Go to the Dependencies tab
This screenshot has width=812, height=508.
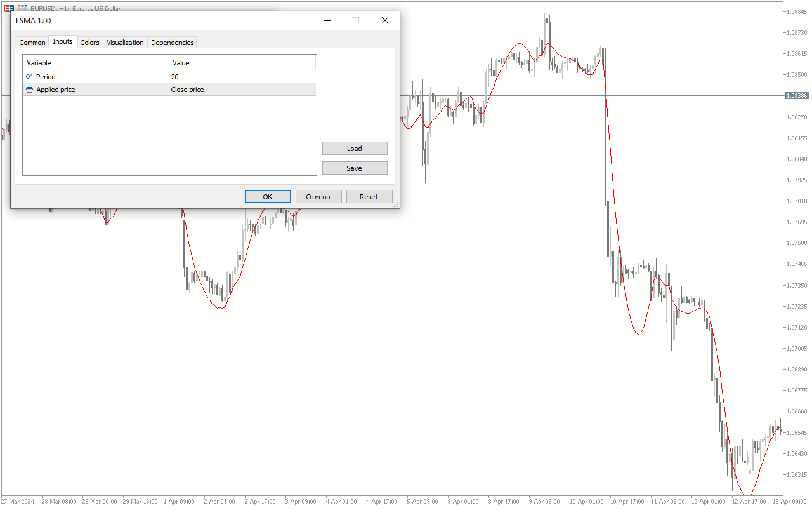click(173, 43)
